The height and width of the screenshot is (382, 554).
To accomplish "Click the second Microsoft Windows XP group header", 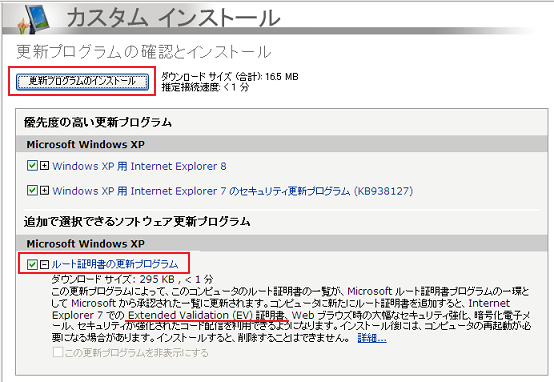I will coord(282,243).
